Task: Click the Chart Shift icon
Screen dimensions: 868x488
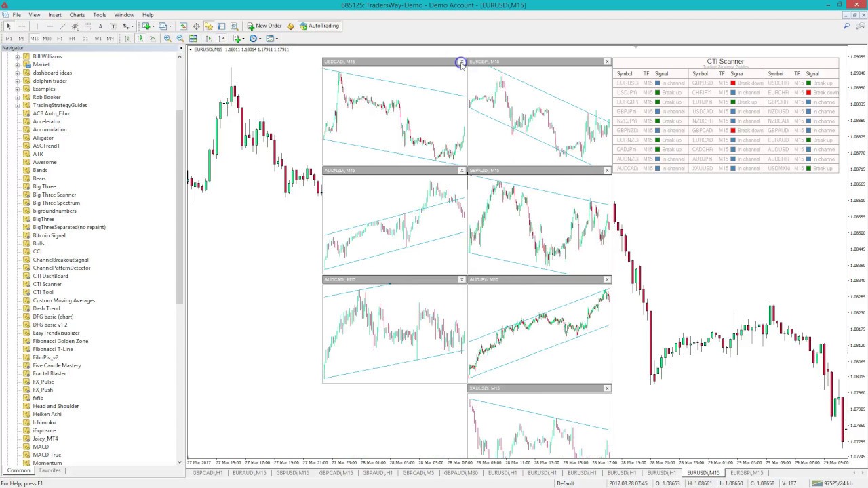Action: (x=221, y=39)
